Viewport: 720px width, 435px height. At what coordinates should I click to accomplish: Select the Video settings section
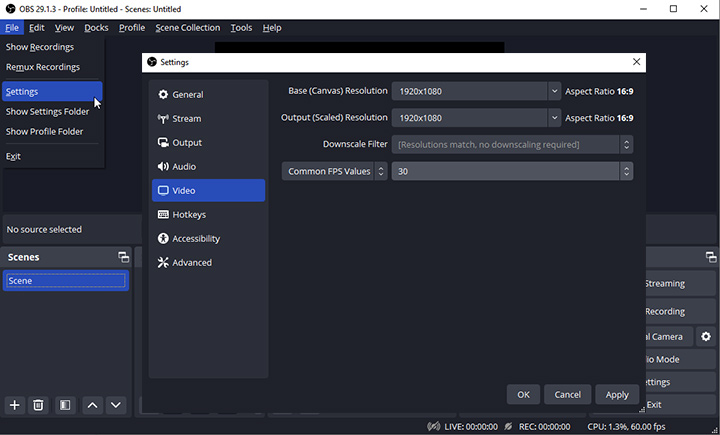pyautogui.click(x=208, y=190)
